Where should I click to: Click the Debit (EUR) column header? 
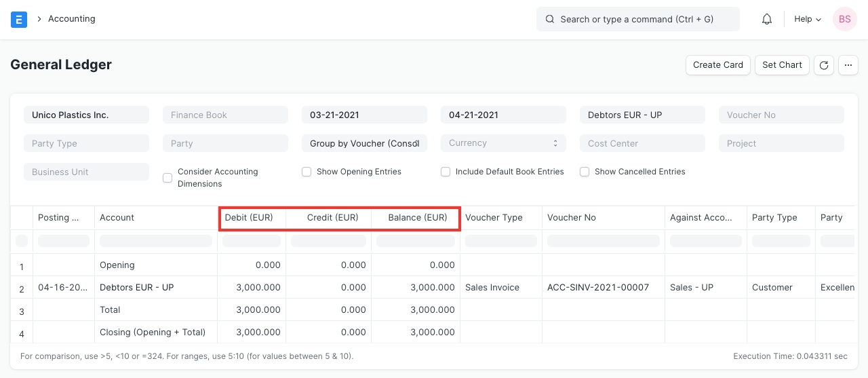coord(249,218)
